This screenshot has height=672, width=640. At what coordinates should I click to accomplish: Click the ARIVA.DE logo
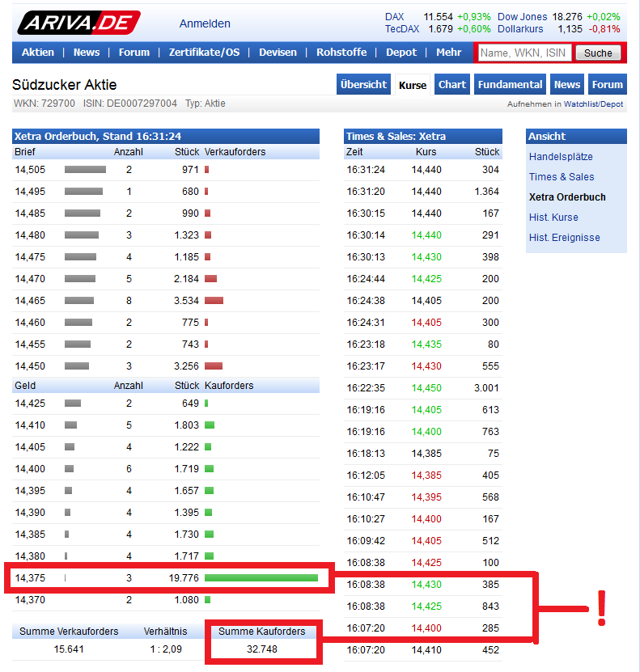pyautogui.click(x=78, y=23)
